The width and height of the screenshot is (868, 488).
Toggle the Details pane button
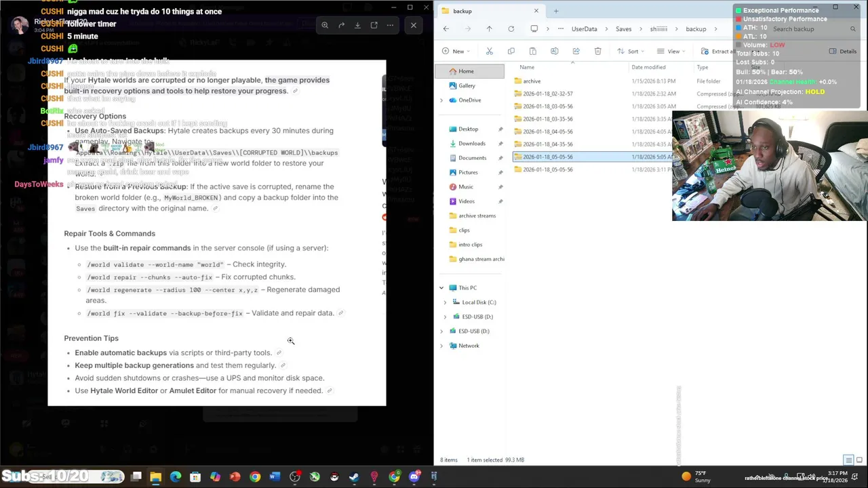click(843, 51)
